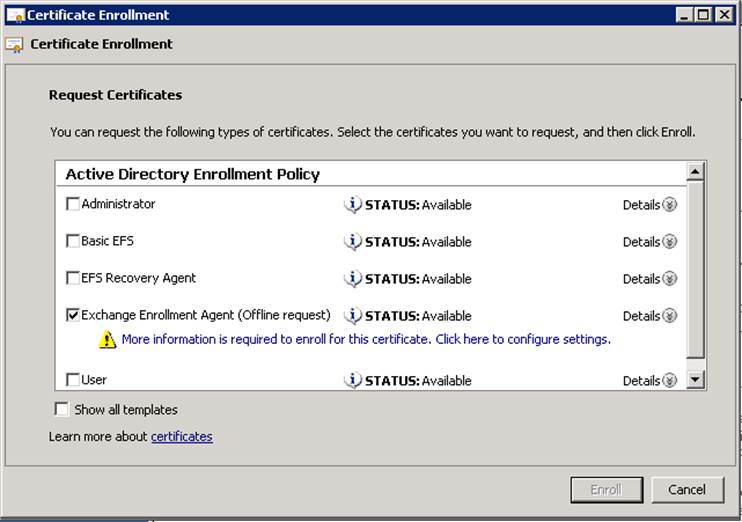The image size is (742, 522).
Task: Click the scroll down arrow in the list
Action: click(696, 380)
